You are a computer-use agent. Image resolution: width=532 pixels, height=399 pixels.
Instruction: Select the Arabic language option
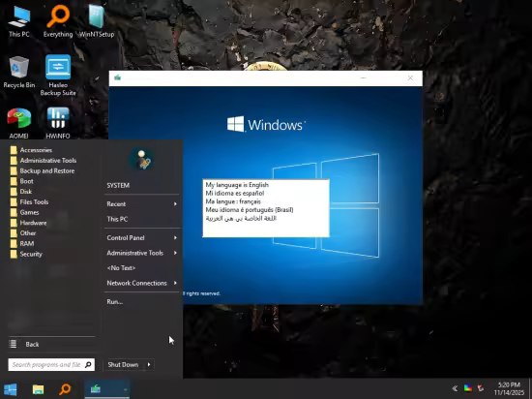(241, 218)
